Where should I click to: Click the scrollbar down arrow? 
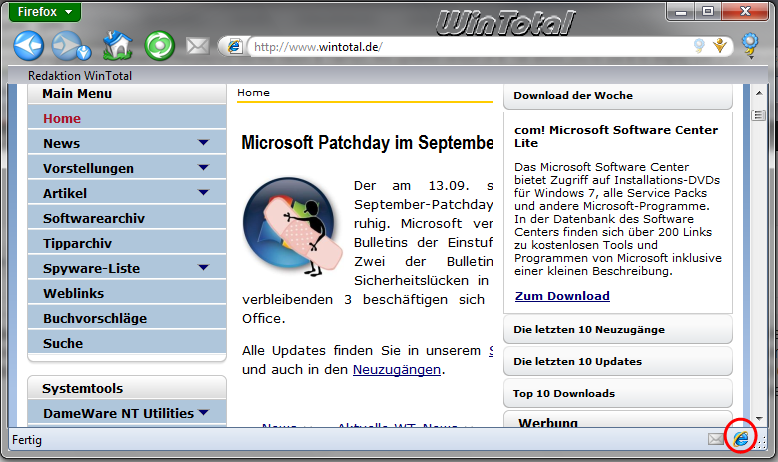pyautogui.click(x=759, y=419)
